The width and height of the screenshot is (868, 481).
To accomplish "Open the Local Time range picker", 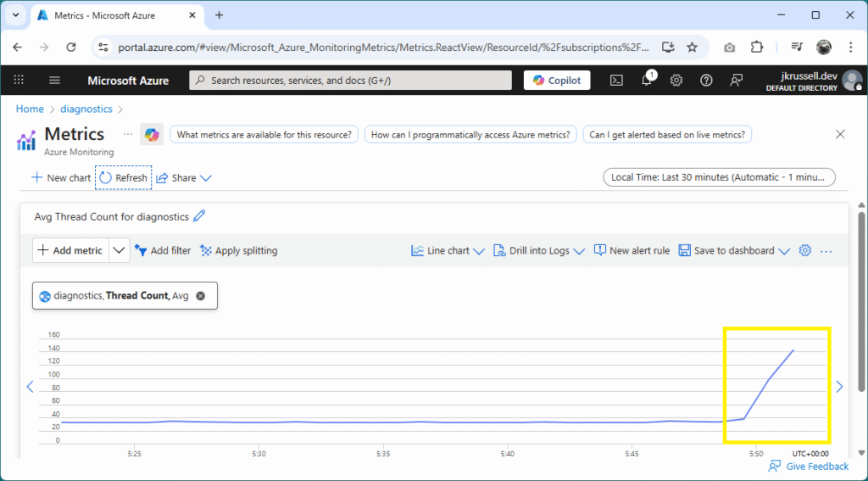I will [719, 177].
